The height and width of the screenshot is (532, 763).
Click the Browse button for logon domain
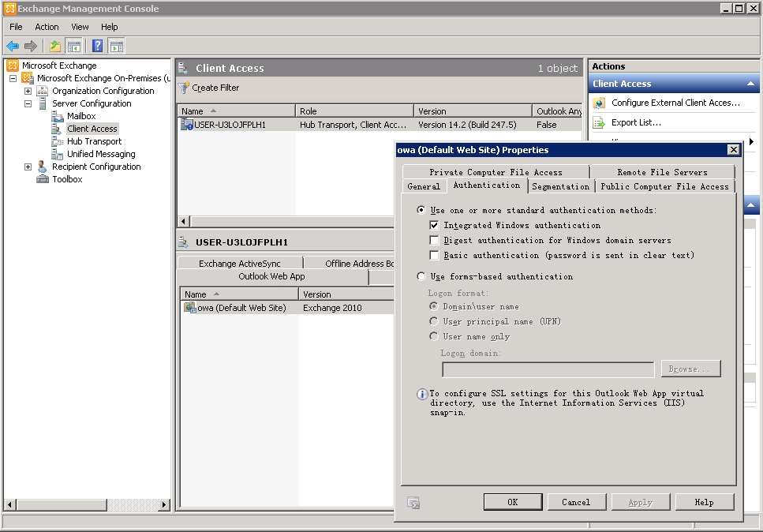tap(690, 369)
